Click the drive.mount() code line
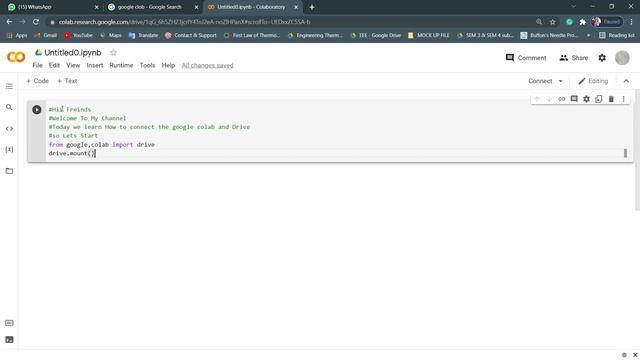640x360 pixels. [72, 153]
